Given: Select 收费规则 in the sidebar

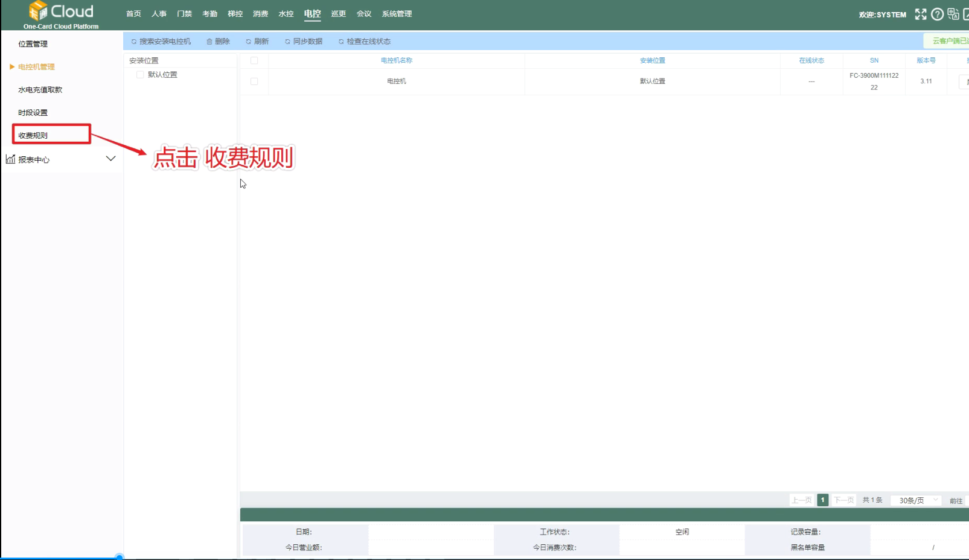Looking at the screenshot, I should coord(33,136).
